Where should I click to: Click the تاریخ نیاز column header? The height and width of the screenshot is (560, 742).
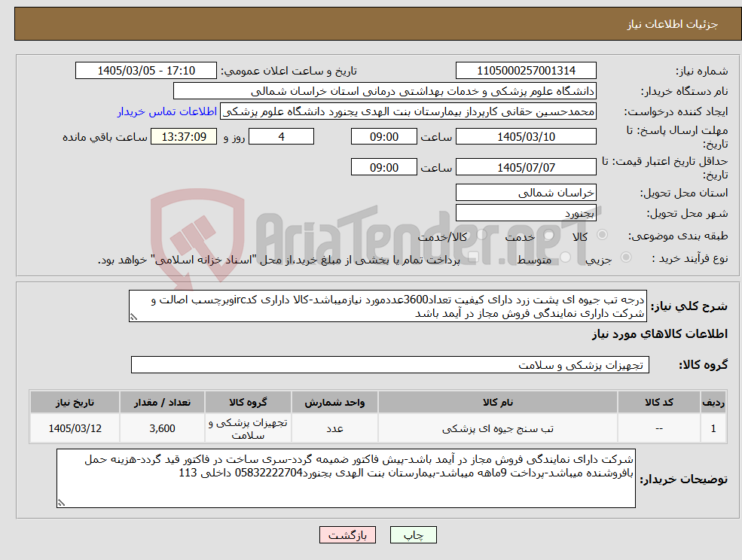click(75, 402)
